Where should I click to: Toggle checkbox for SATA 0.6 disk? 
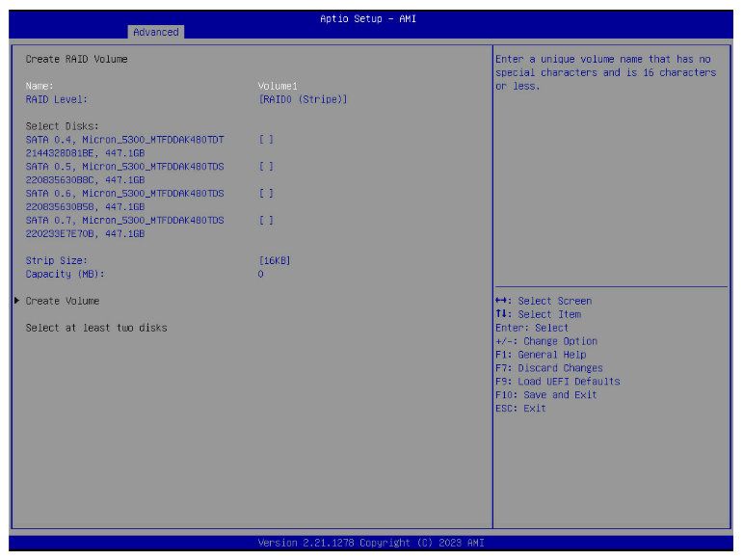point(266,194)
